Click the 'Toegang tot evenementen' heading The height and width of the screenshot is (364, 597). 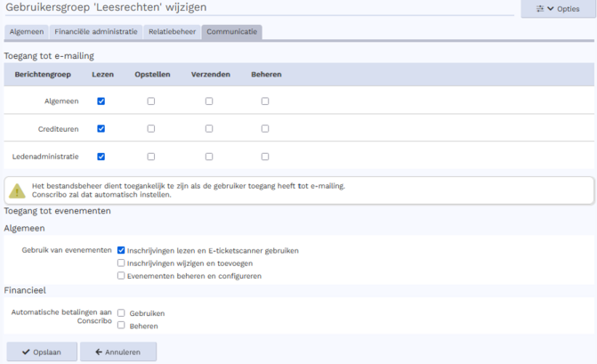(x=58, y=211)
